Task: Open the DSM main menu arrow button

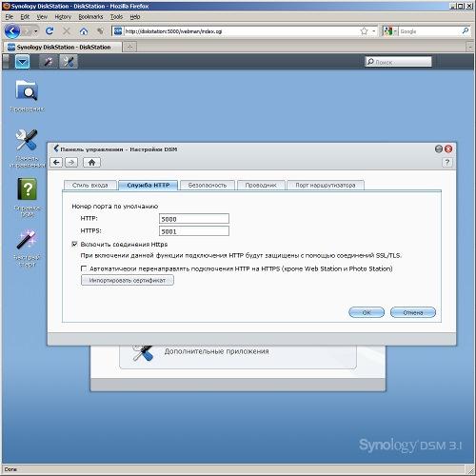Action: 23,62
